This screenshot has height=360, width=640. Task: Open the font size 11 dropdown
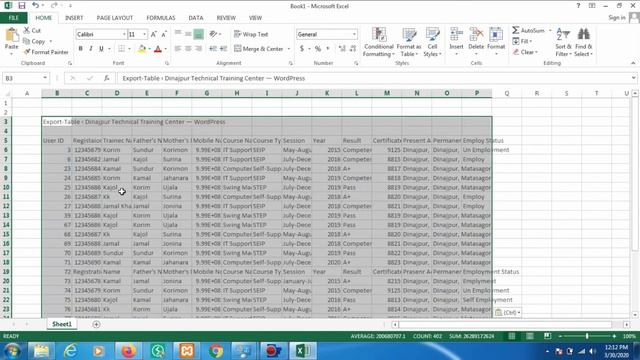144,34
